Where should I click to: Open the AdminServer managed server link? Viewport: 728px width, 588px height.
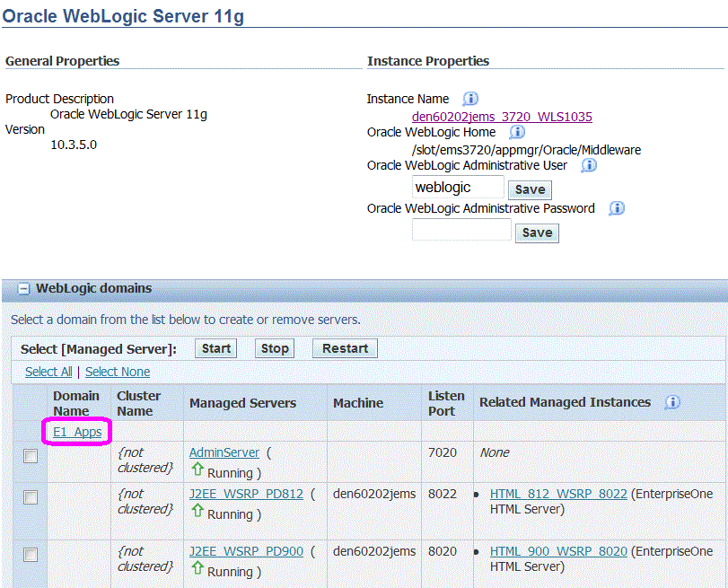coord(224,452)
